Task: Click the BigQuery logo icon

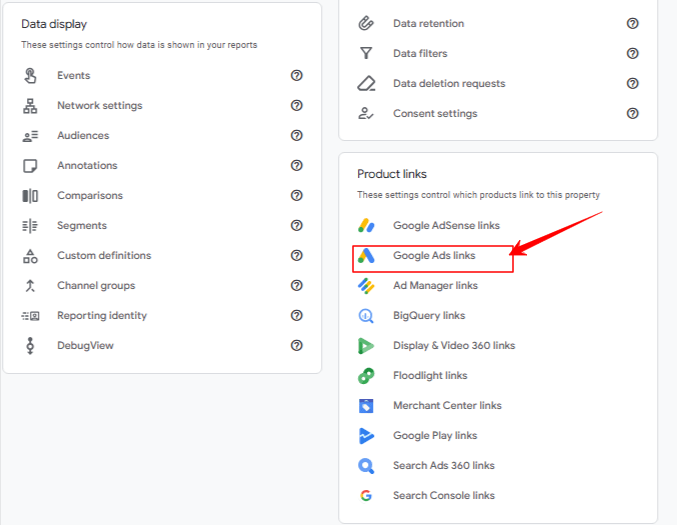Action: pyautogui.click(x=366, y=316)
